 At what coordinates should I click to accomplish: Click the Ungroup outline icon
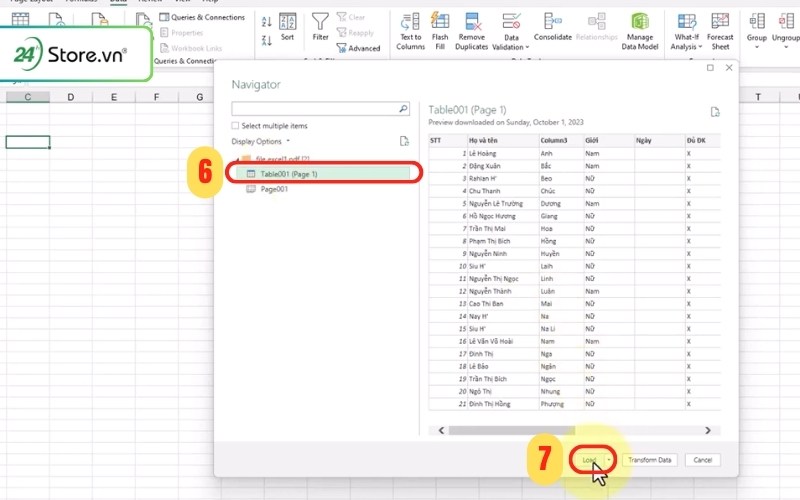click(786, 21)
